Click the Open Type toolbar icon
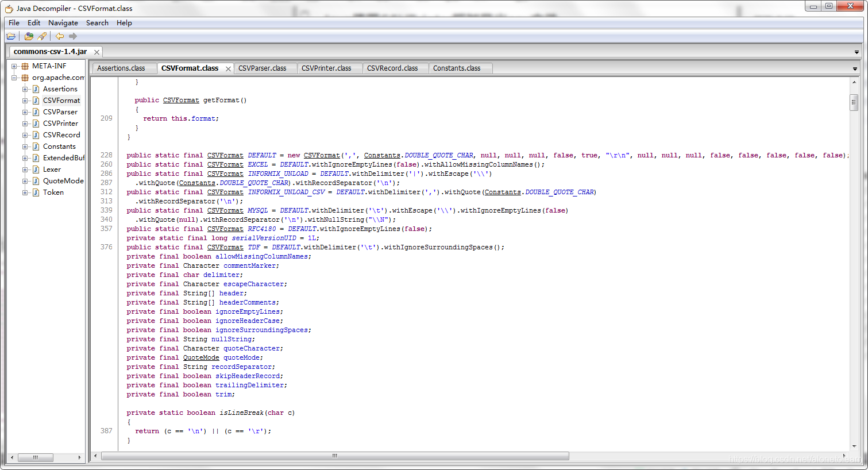868x470 pixels. pos(29,36)
